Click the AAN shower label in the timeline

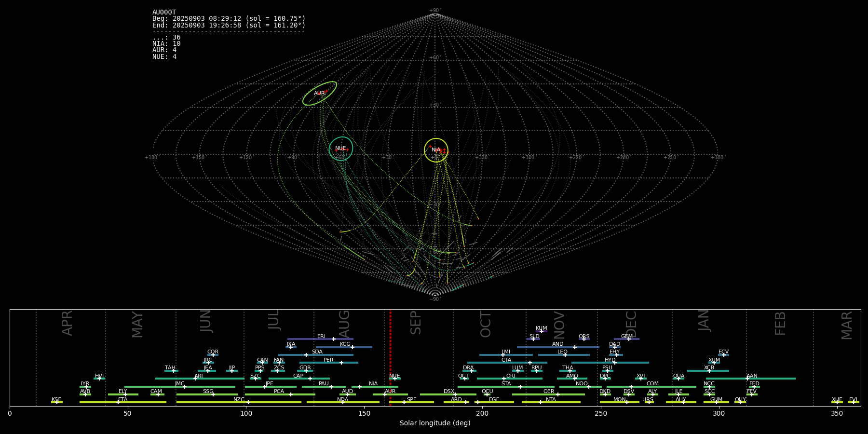tap(752, 376)
